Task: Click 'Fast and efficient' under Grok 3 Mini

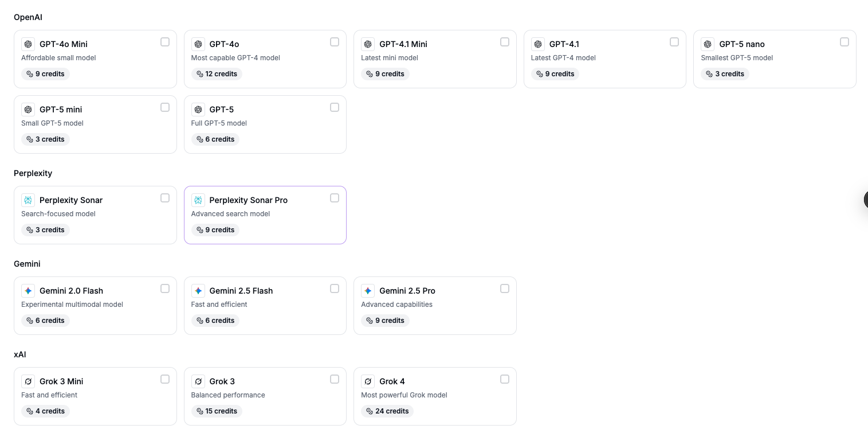Action: click(x=49, y=395)
